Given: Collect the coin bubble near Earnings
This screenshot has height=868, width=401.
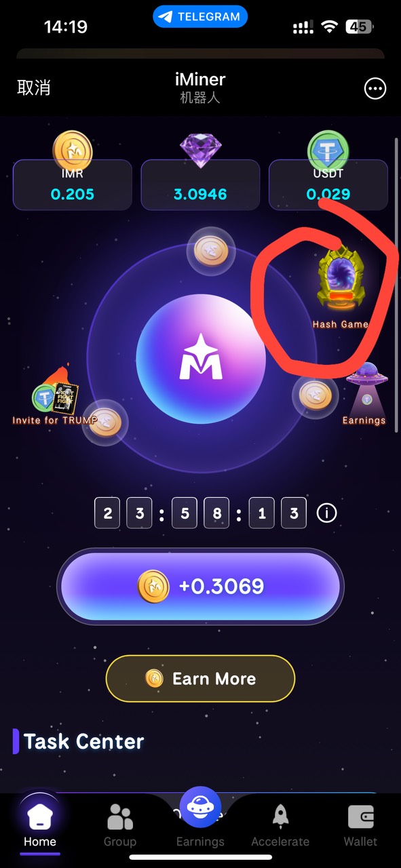Looking at the screenshot, I should pos(316,395).
